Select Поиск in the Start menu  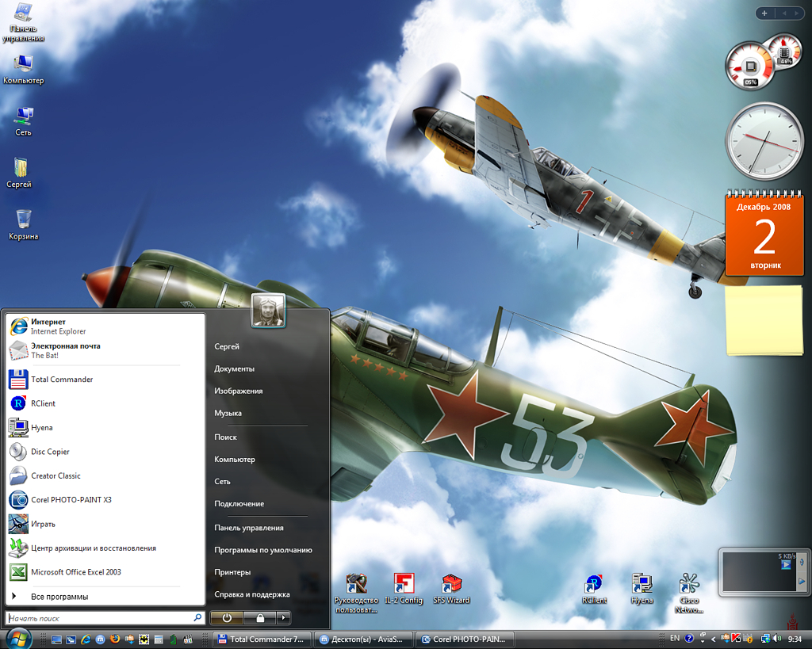225,437
